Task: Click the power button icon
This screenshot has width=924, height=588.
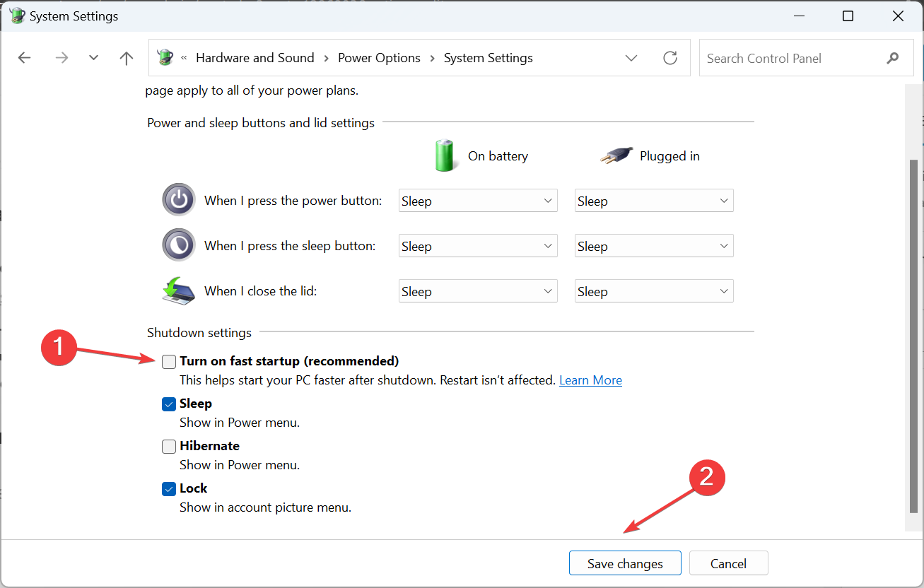Action: point(179,199)
